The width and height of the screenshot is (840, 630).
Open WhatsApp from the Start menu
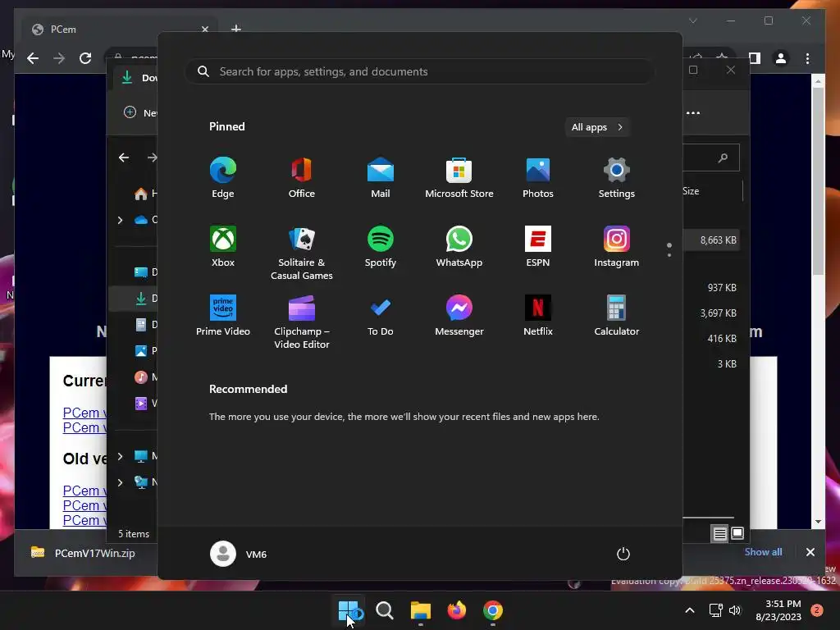(459, 246)
